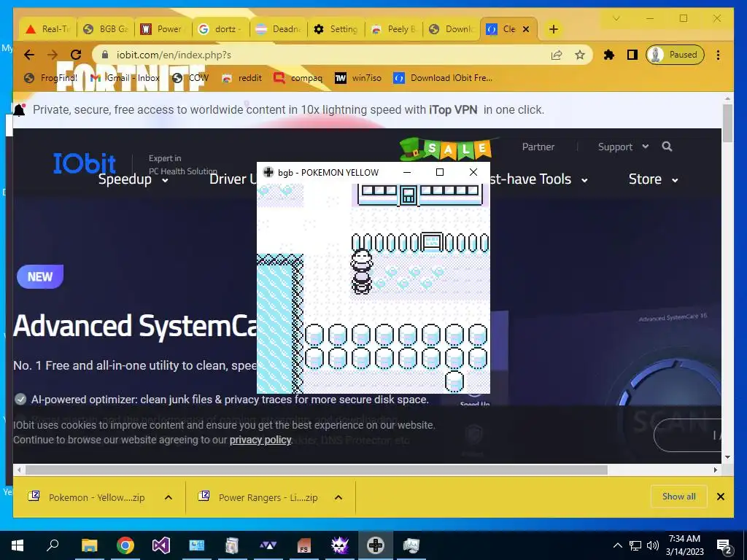Open the Gmail - Inbox bookmark
Screen dimensions: 747x560
coord(125,77)
